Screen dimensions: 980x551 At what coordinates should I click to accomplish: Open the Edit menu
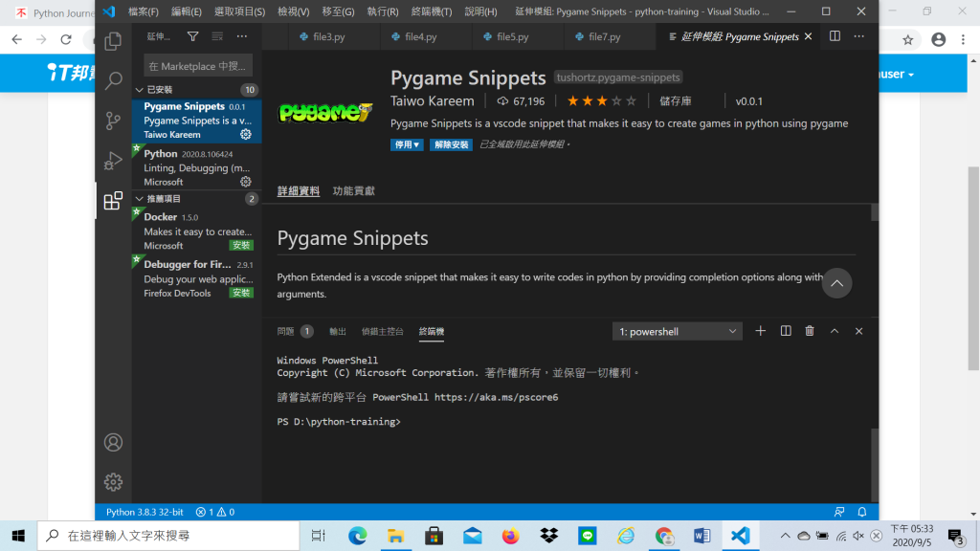pos(187,11)
